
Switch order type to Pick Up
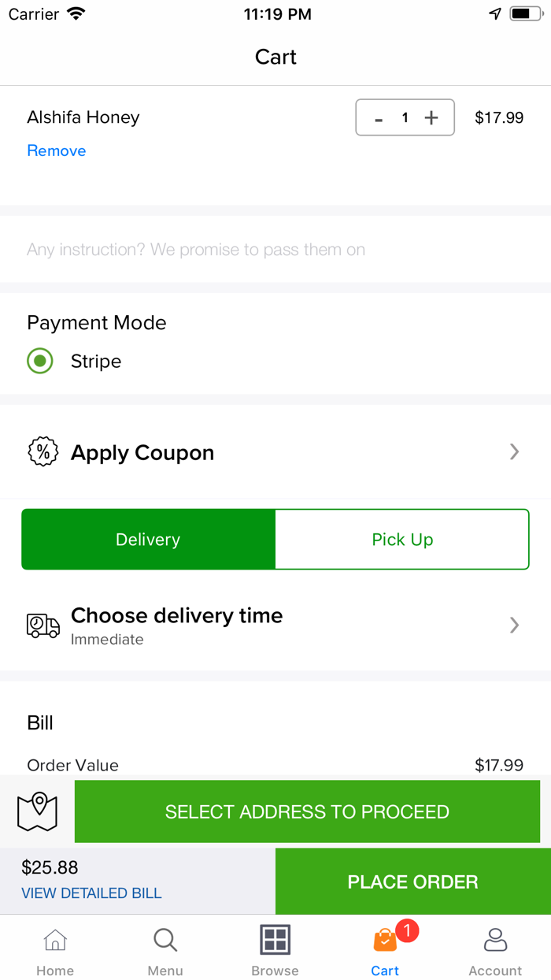click(402, 540)
